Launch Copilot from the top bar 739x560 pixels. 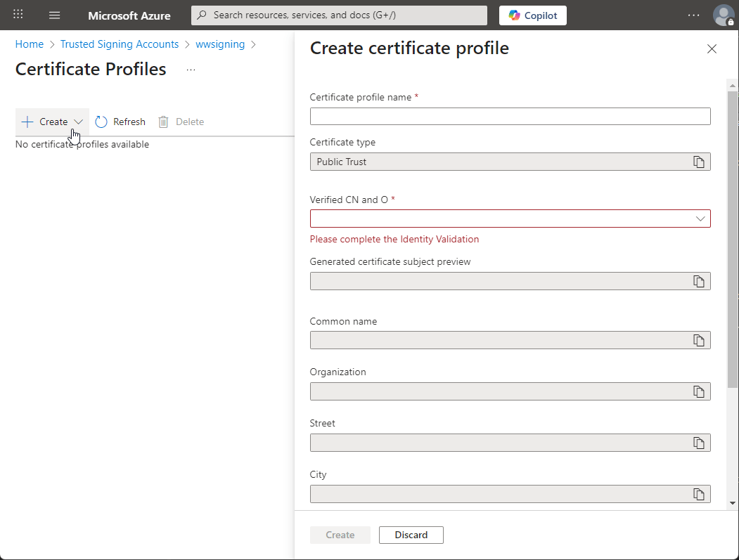pos(532,15)
